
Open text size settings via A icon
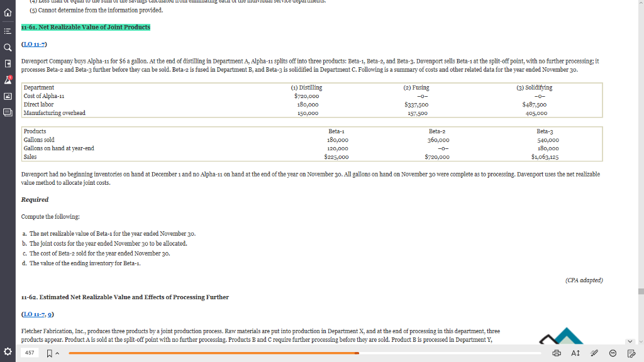click(575, 354)
